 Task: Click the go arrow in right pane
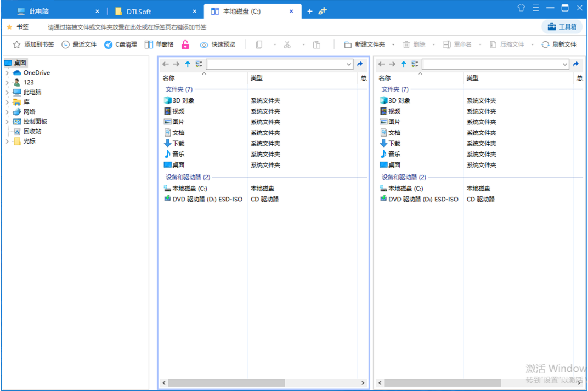pyautogui.click(x=576, y=64)
